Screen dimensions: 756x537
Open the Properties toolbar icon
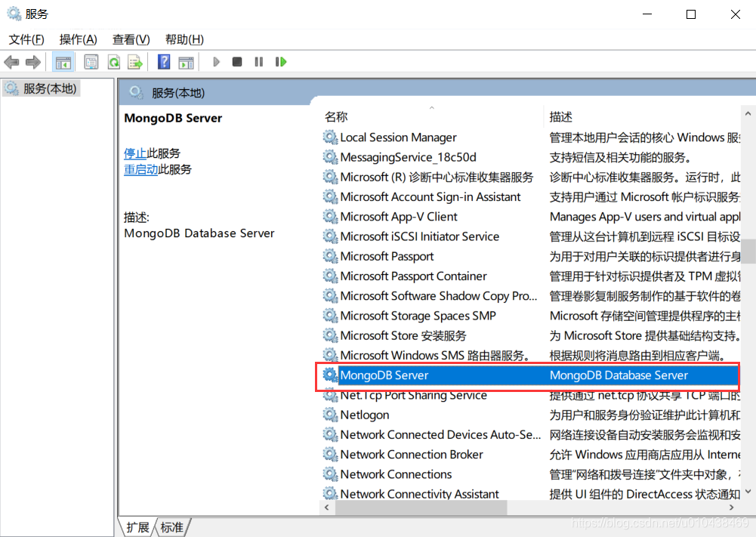(91, 62)
